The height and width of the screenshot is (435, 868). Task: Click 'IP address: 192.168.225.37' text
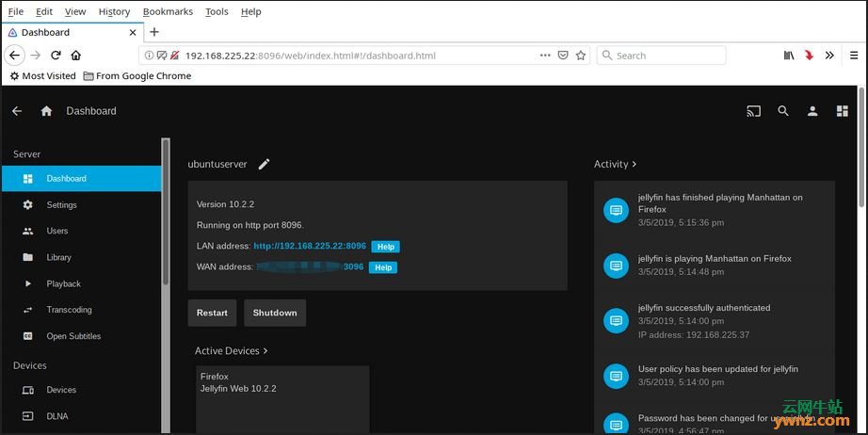[x=694, y=335]
